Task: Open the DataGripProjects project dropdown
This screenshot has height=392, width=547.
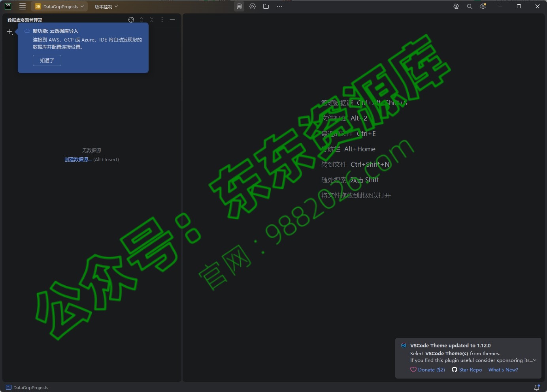Action: 59,6
